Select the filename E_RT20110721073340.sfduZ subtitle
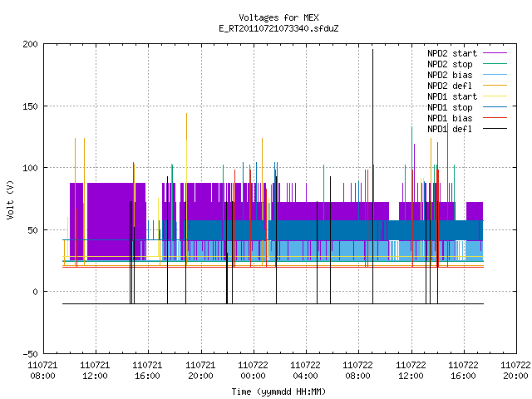Screen dimensions: 532x399 coord(278,28)
